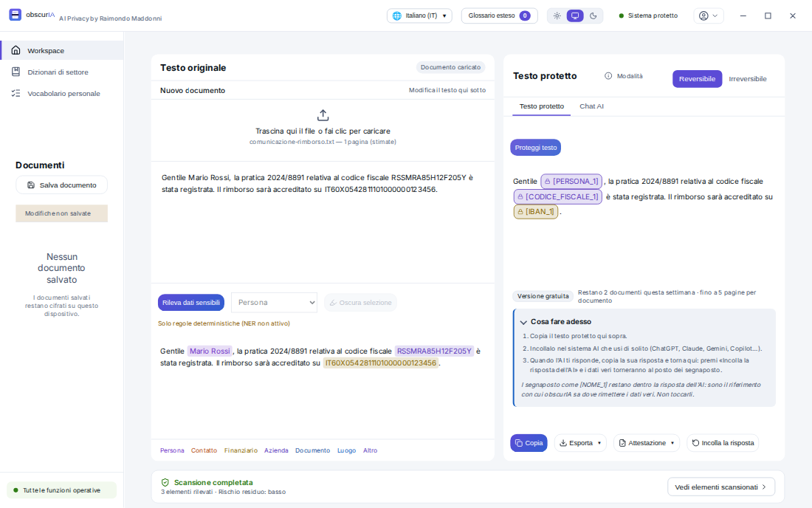Open Glossario esteso

[x=499, y=16]
